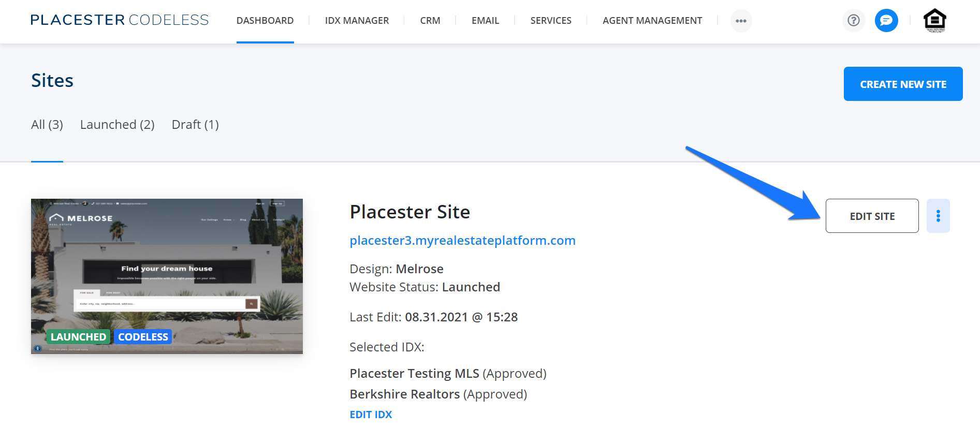Open the Services menu item
This screenshot has width=980, height=443.
(551, 21)
